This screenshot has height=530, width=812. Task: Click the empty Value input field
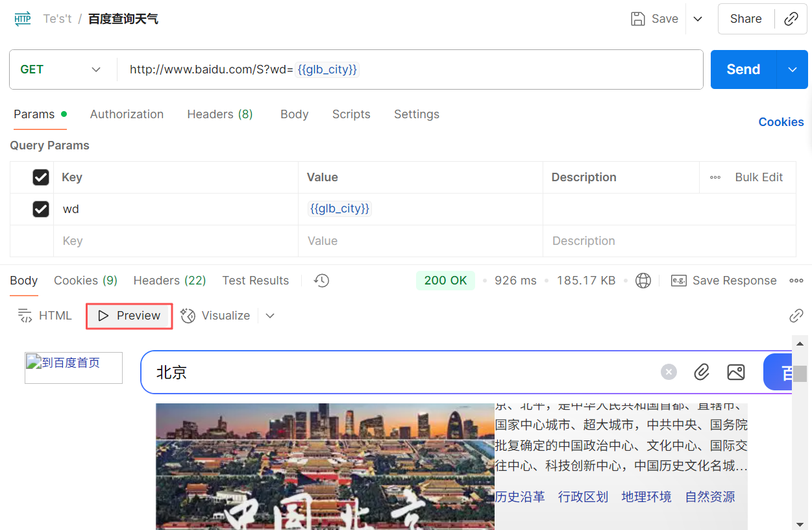pyautogui.click(x=421, y=241)
